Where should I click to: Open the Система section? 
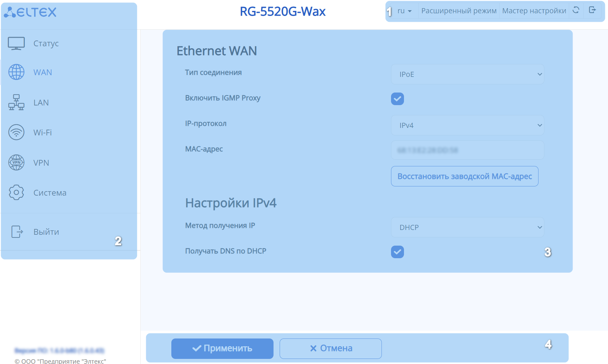[50, 193]
